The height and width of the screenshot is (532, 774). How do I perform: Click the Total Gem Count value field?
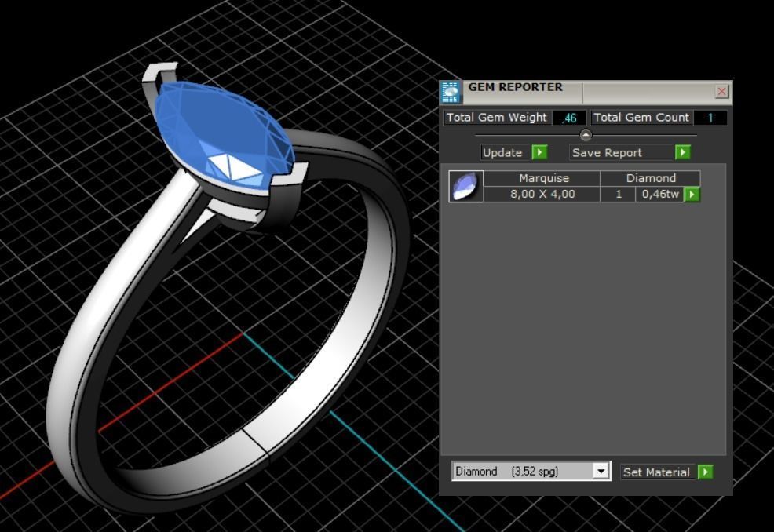pyautogui.click(x=710, y=118)
